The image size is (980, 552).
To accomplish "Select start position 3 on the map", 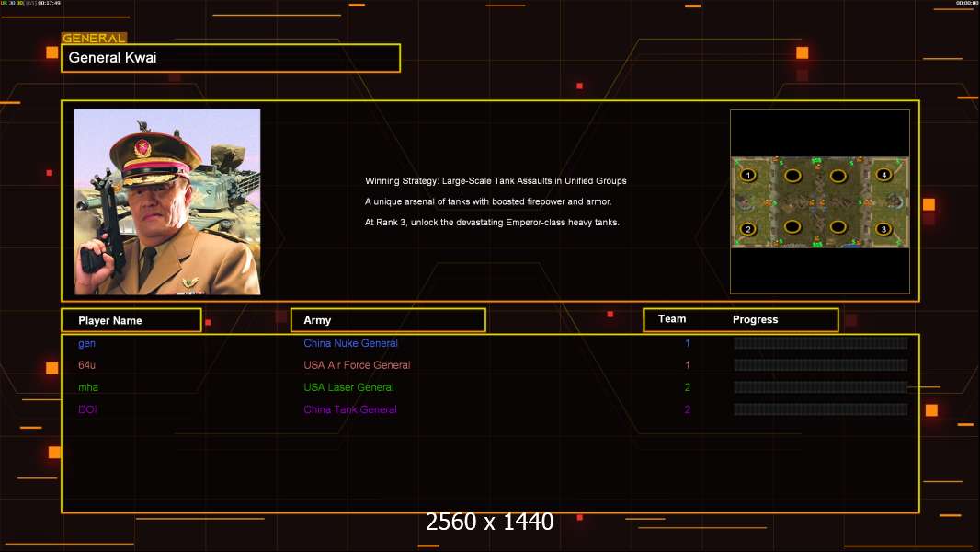I will point(883,229).
